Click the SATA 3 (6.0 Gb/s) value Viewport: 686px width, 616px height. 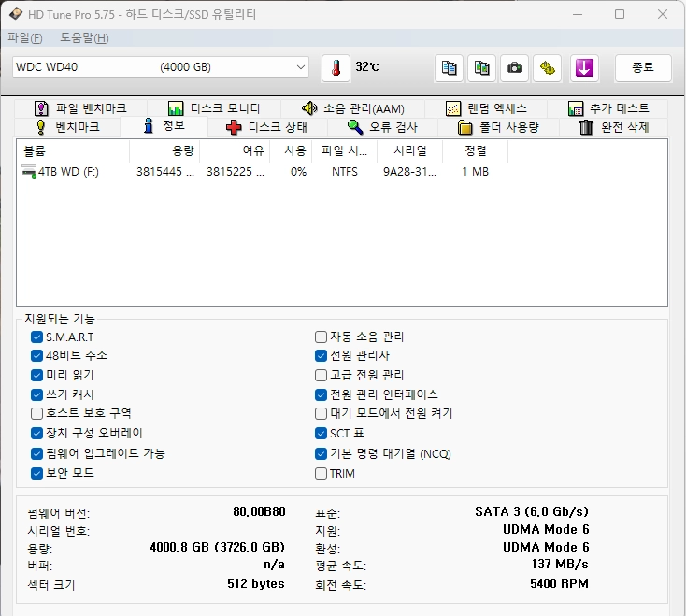coord(532,511)
